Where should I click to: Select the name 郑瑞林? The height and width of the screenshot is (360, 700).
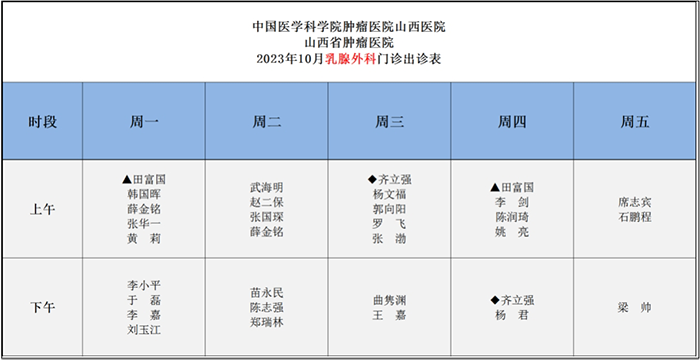267,322
